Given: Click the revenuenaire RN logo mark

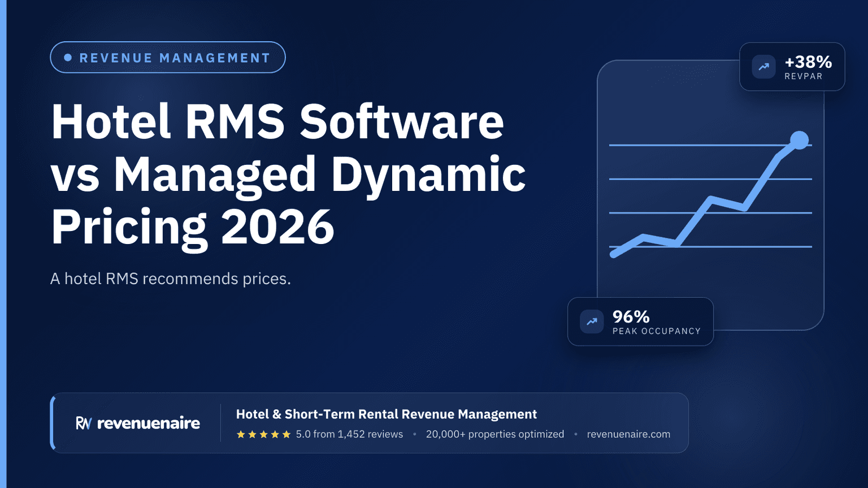Looking at the screenshot, I should (84, 423).
